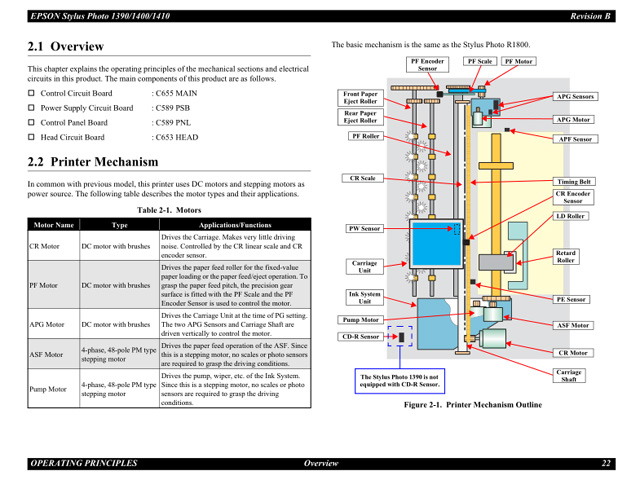640x480 pixels.
Task: Click the square bullet beside Head Circuit Board
Action: tap(31, 136)
